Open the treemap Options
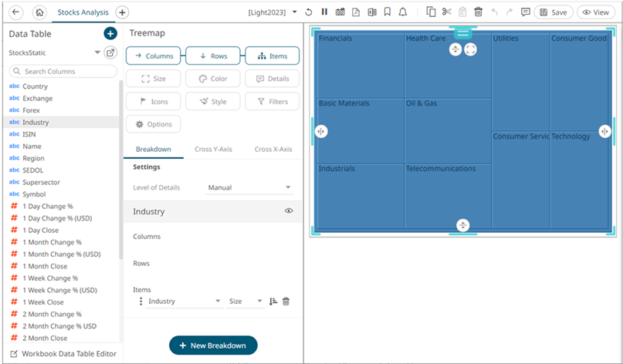Image resolution: width=623 pixels, height=364 pixels. coord(154,124)
